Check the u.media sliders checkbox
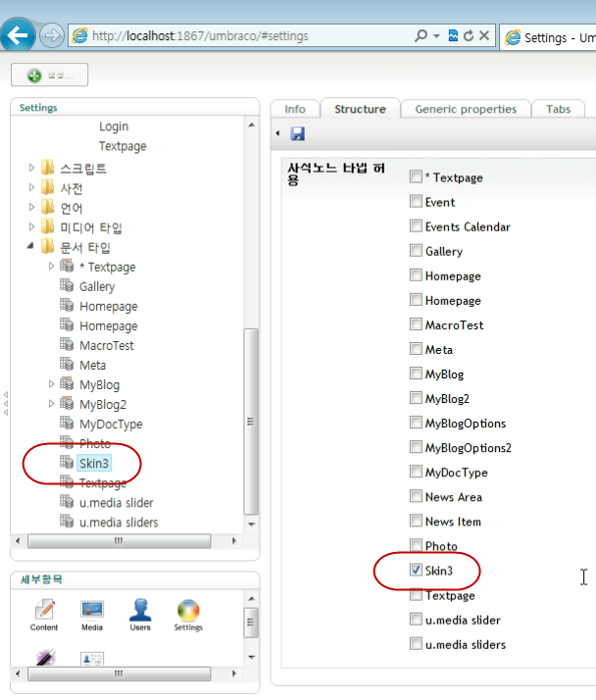Screen dimensions: 596x700 coord(416,643)
